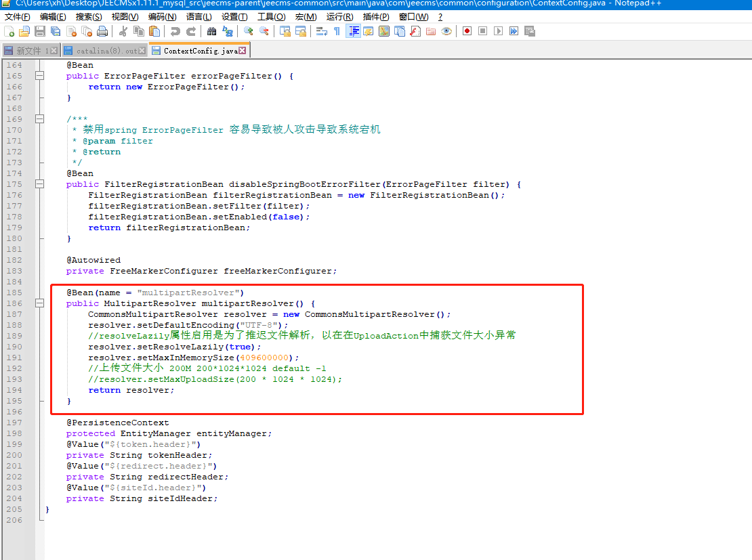Open the 语言(L) menu
The height and width of the screenshot is (560, 752).
199,17
